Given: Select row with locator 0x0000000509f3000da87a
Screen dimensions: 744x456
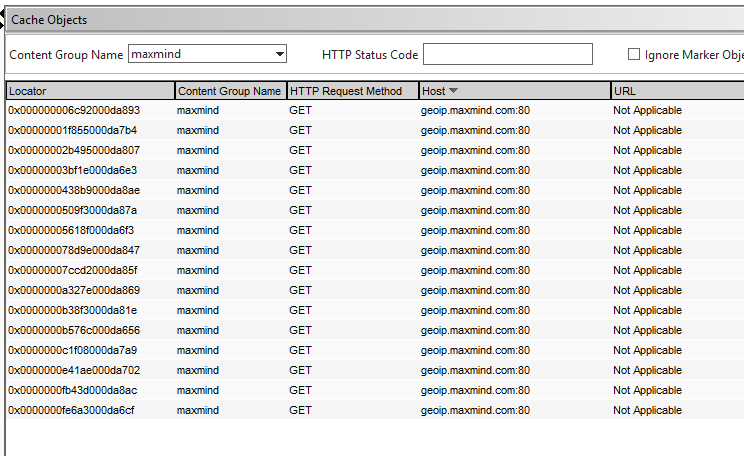Looking at the screenshot, I should pos(73,210).
